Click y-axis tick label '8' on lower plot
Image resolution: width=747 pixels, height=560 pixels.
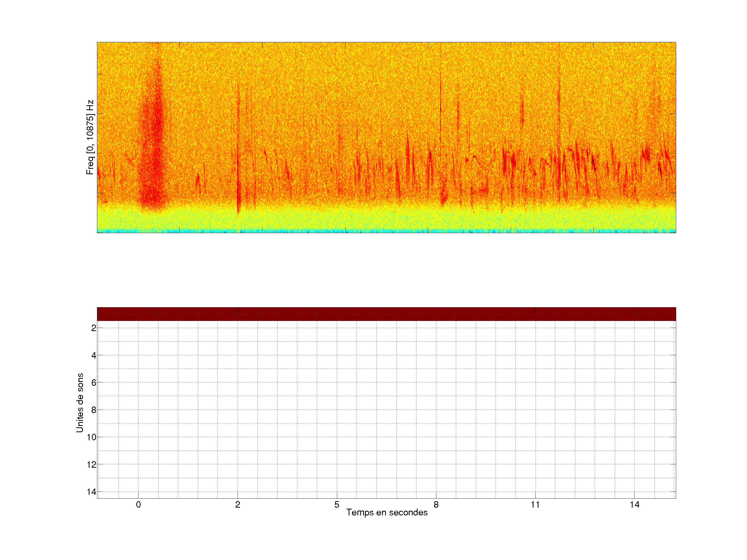(94, 410)
